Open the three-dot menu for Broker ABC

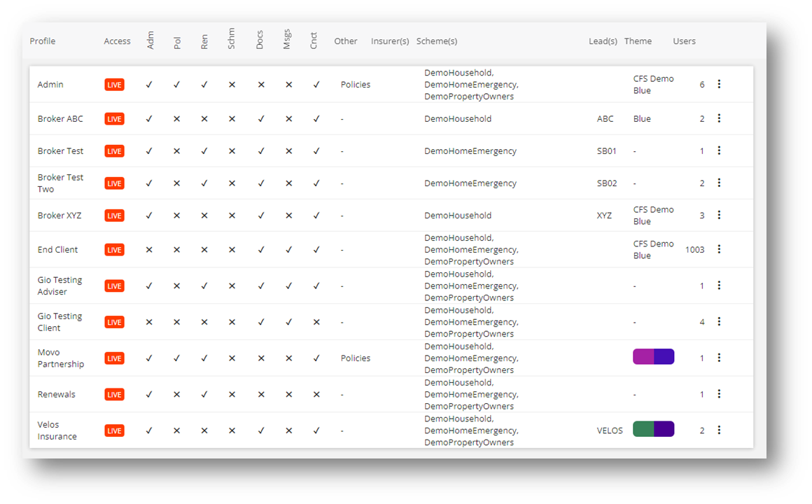pyautogui.click(x=719, y=118)
